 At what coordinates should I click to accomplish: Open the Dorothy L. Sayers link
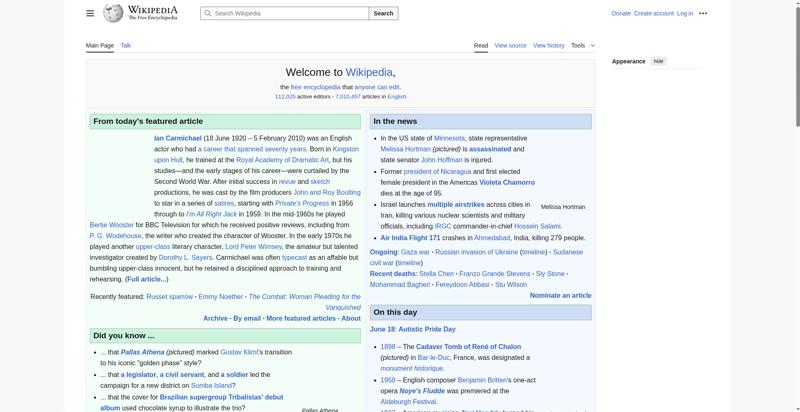tap(186, 258)
